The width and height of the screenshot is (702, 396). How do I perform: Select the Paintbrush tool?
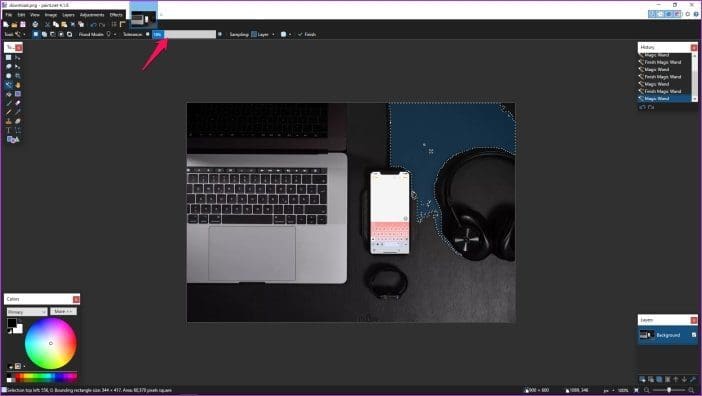(9, 103)
